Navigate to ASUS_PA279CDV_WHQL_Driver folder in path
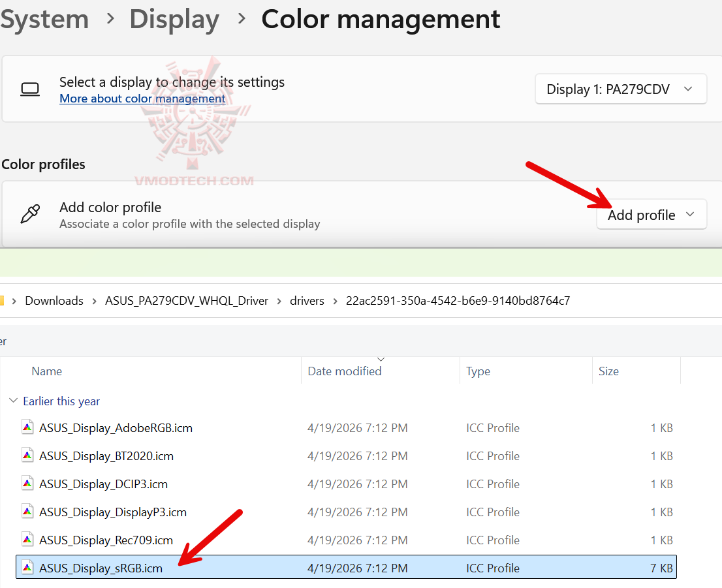This screenshot has height=588, width=722. (x=187, y=301)
